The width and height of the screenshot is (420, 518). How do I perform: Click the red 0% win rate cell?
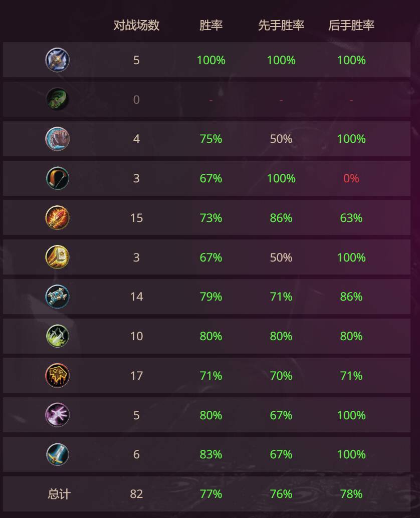coord(351,178)
